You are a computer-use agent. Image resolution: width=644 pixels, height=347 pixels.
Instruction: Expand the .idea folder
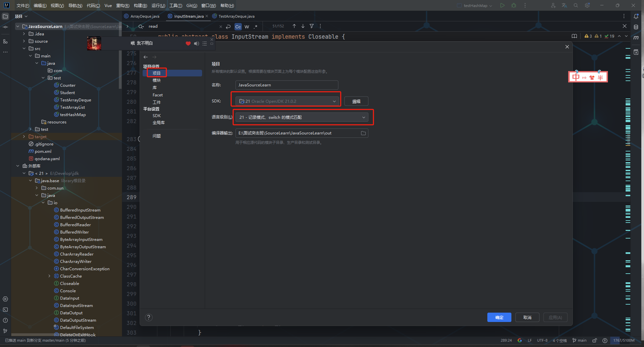pos(24,34)
